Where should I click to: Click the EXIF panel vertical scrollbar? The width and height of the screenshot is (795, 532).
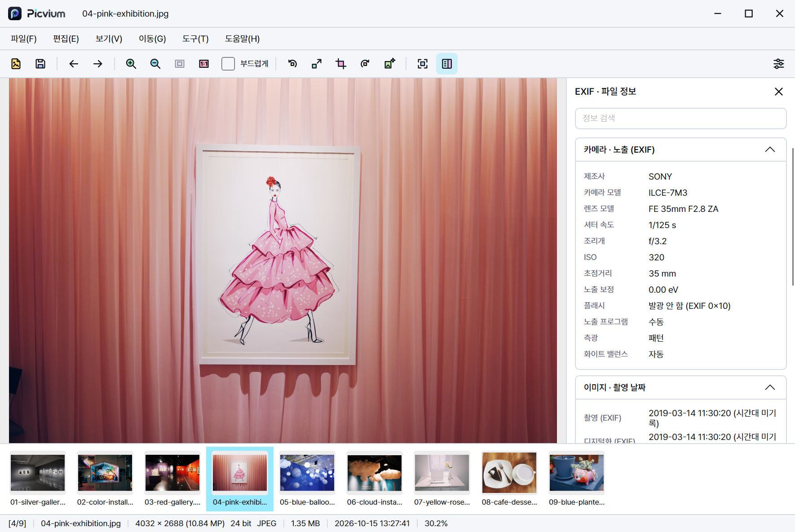793,216
